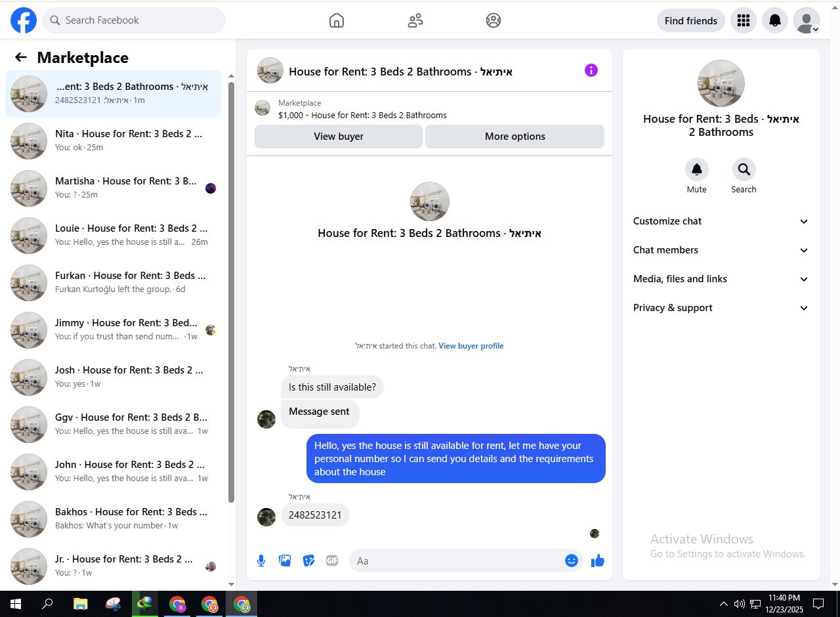840x617 pixels.
Task: Click the large listing photo in right panel
Action: click(x=721, y=83)
